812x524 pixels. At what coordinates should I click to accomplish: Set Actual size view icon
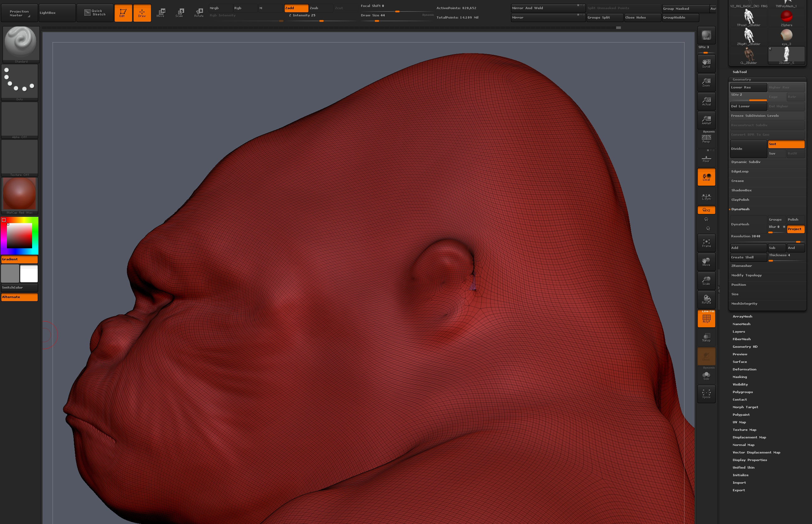click(x=706, y=101)
